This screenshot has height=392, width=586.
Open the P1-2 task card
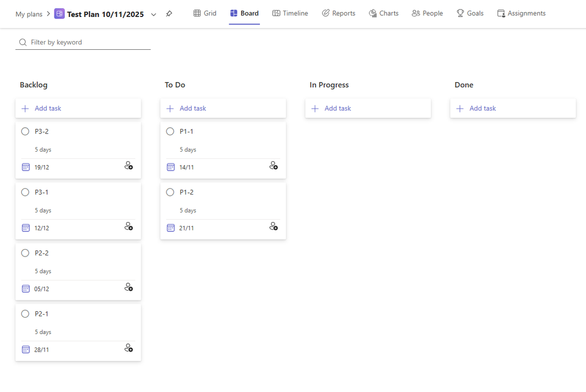click(x=223, y=202)
